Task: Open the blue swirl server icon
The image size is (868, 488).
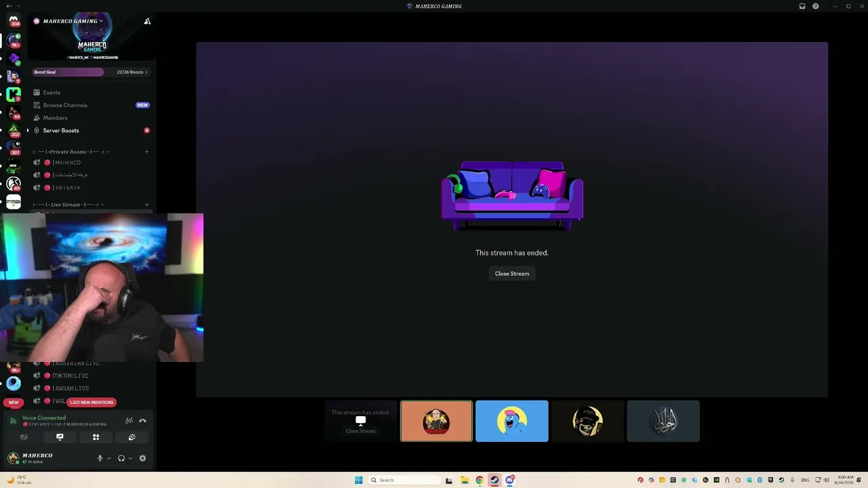Action: click(x=14, y=384)
